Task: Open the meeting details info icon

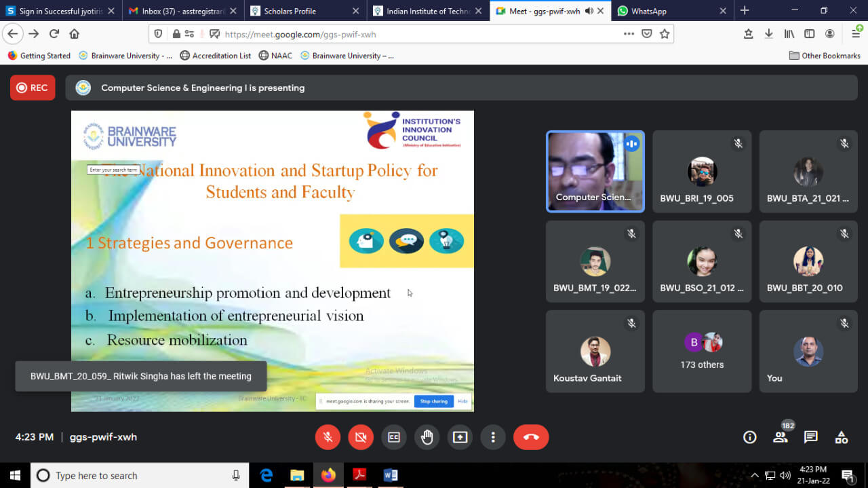Action: [x=749, y=437]
